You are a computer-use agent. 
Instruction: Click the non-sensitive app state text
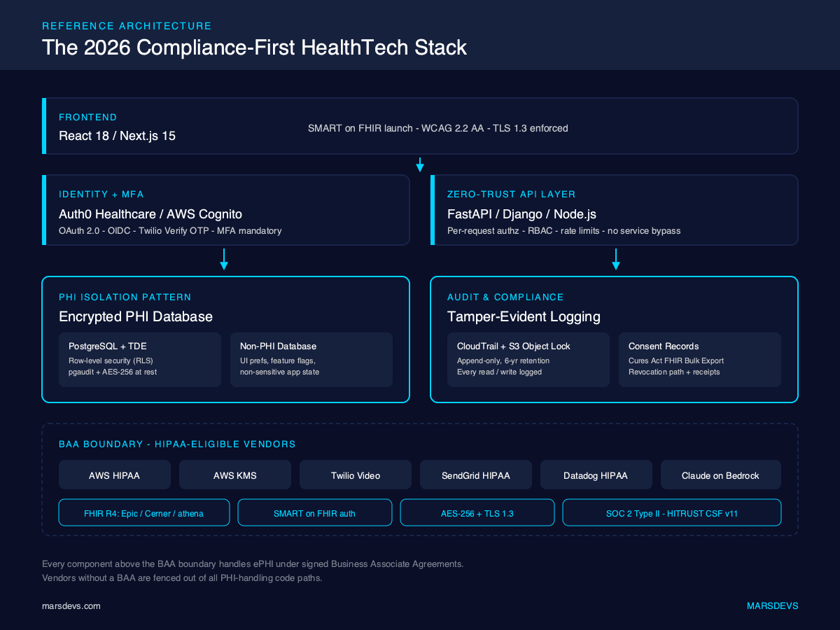click(x=279, y=372)
